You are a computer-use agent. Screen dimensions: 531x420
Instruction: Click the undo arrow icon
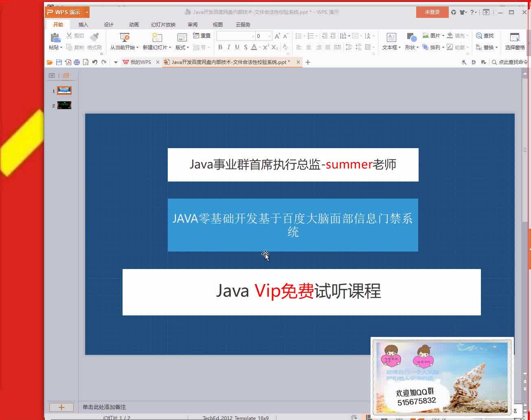94,62
